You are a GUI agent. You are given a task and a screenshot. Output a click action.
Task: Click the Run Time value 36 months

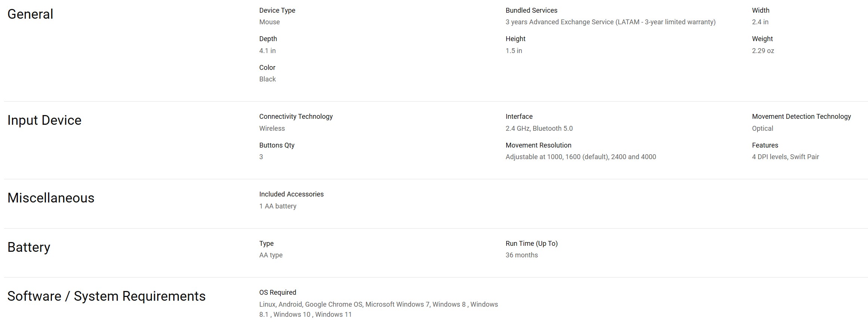coord(522,255)
